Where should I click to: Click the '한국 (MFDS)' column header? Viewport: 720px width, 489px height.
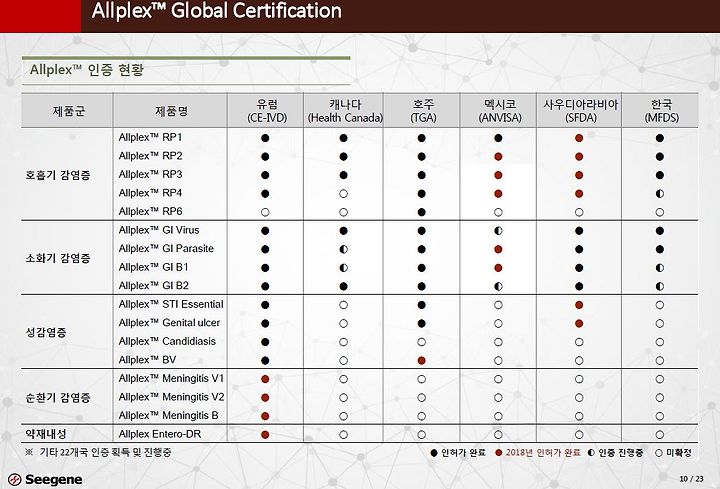(661, 111)
